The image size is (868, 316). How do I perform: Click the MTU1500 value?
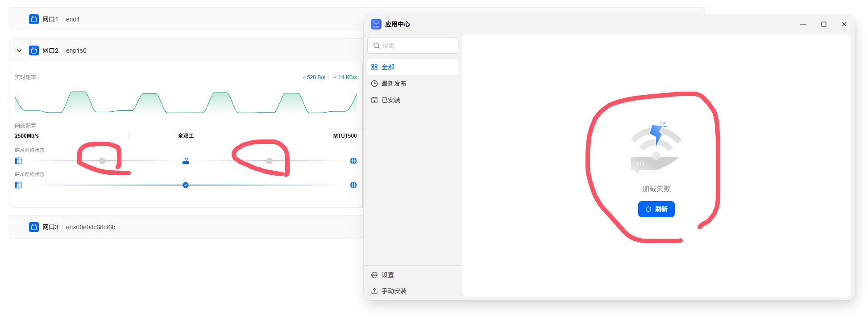[345, 136]
